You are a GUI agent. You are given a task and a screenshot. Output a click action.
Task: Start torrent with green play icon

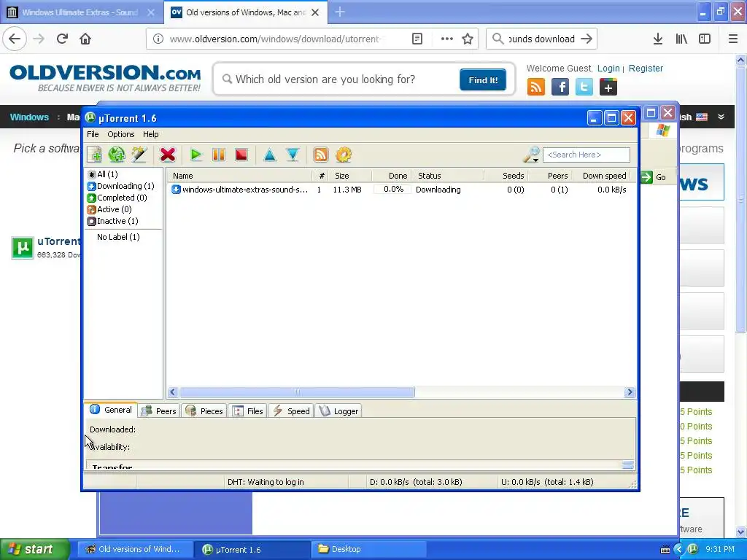pyautogui.click(x=196, y=155)
